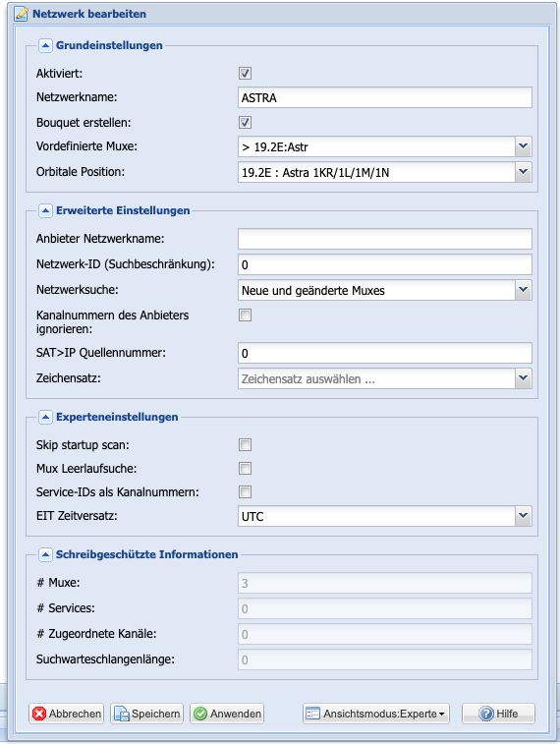This screenshot has width=560, height=744.
Task: Click the EIT Zeitversatz UTC box
Action: click(x=376, y=516)
